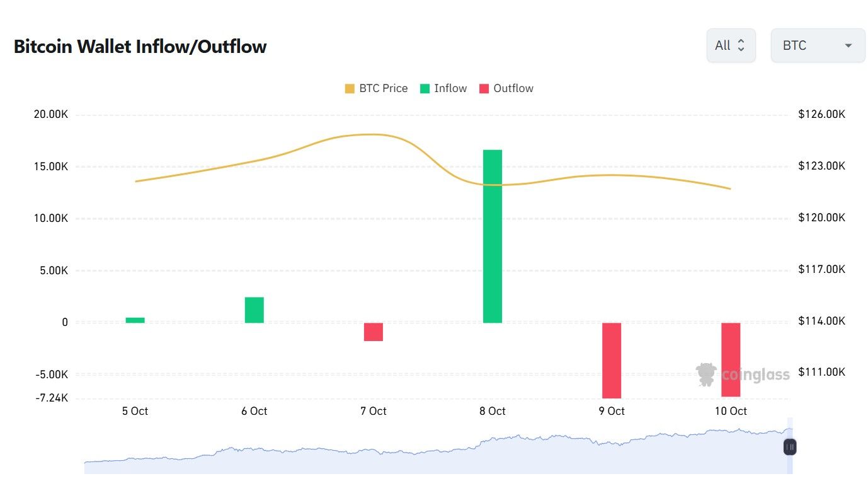Click the timeline range slider handle

pyautogui.click(x=790, y=447)
